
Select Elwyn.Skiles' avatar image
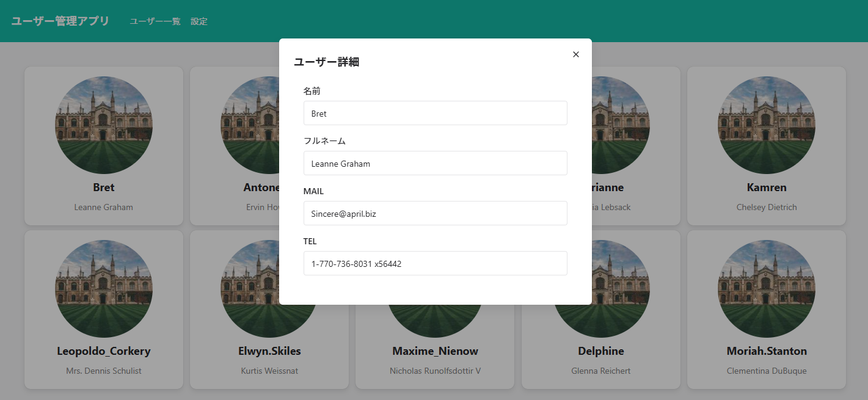[x=269, y=289]
